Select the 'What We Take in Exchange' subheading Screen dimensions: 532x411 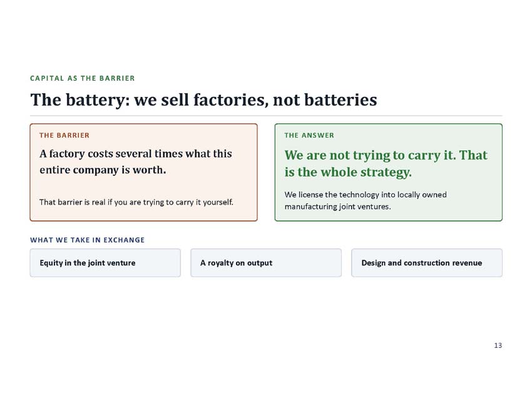[x=87, y=240]
